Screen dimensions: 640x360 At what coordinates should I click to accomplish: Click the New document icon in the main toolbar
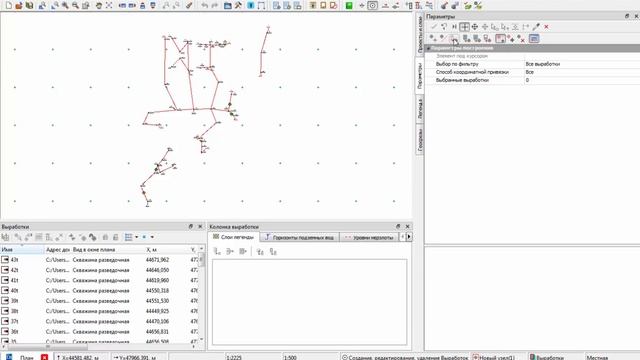tap(9, 6)
